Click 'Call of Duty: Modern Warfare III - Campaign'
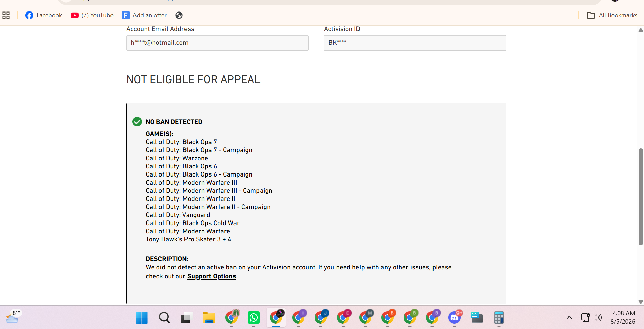The image size is (644, 329). click(209, 191)
